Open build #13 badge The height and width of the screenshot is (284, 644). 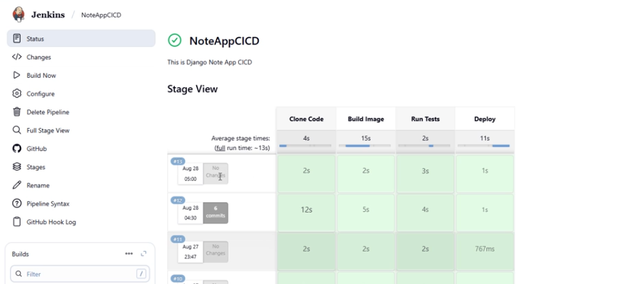point(178,161)
